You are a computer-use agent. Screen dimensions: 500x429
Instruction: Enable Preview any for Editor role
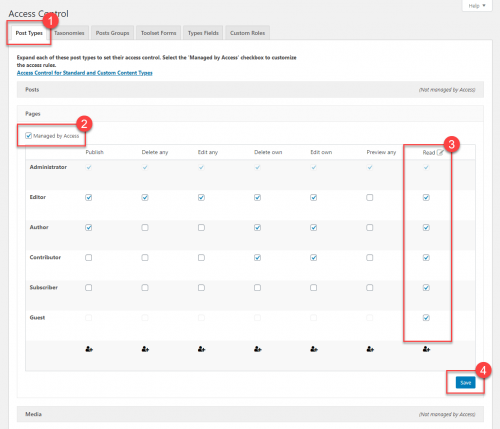[370, 197]
